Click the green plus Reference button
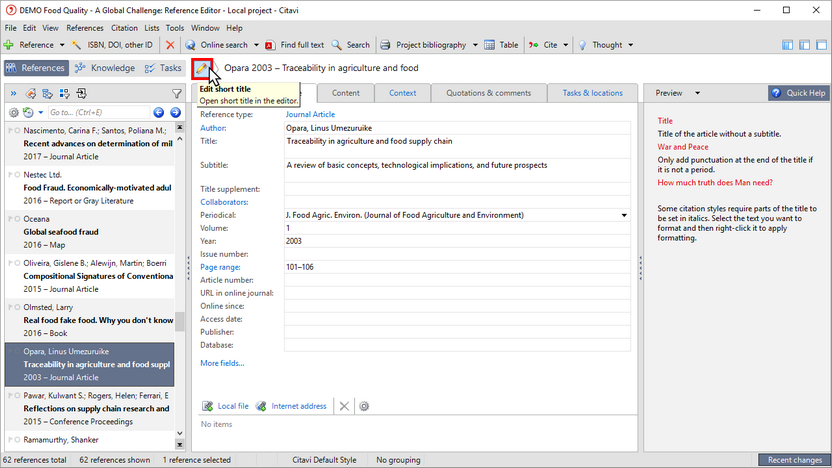 point(29,45)
